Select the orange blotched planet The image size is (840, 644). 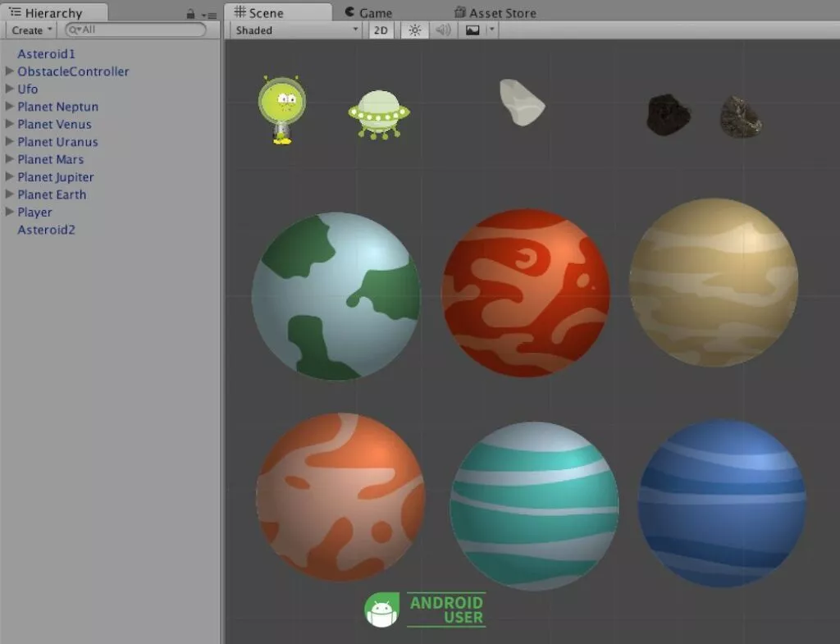[340, 496]
